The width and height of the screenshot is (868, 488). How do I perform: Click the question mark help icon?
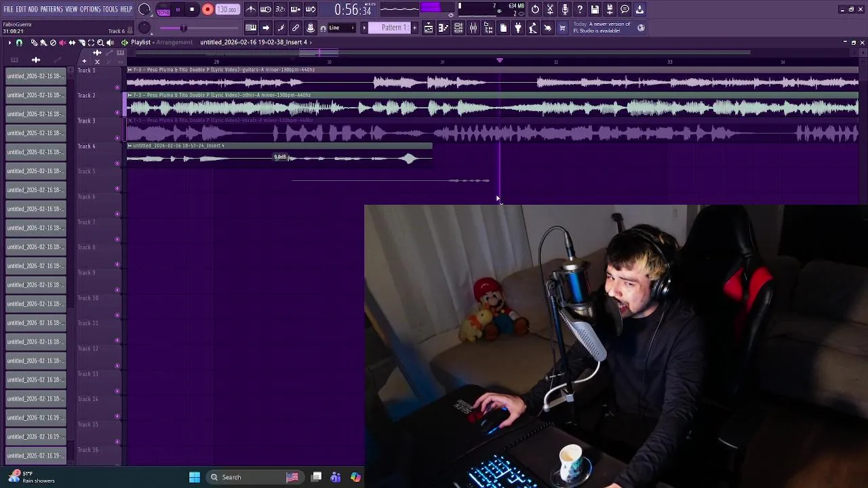(x=580, y=9)
